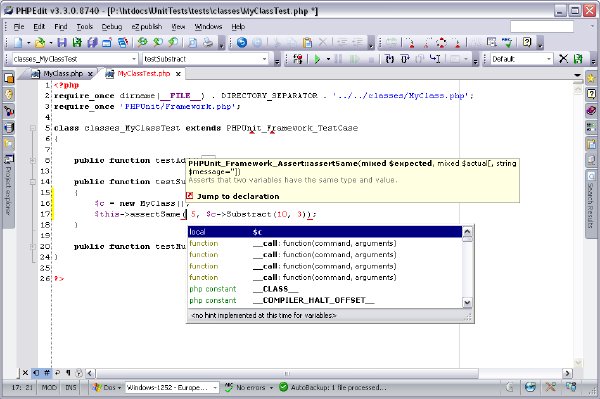The image size is (600, 399).
Task: Click the Save All icon
Action: [92, 42]
